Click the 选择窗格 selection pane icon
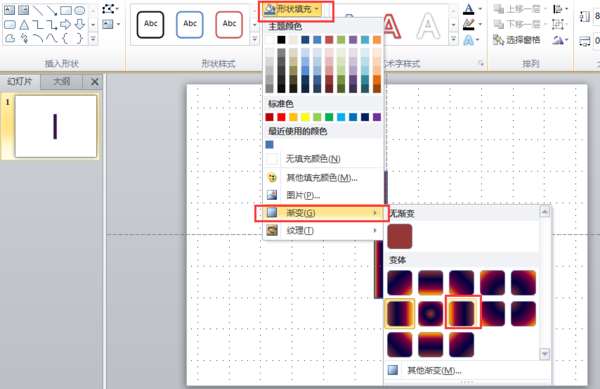Image resolution: width=600 pixels, height=389 pixels. click(x=498, y=39)
